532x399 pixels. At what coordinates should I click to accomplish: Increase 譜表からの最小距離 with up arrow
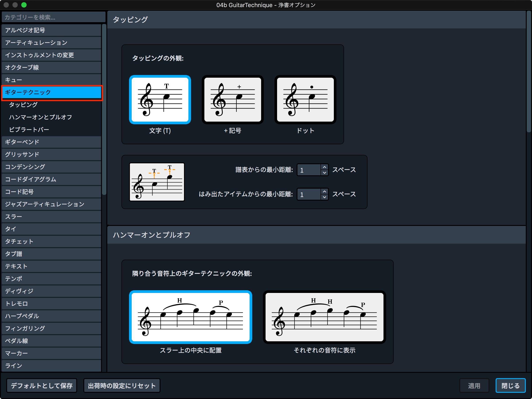click(325, 167)
